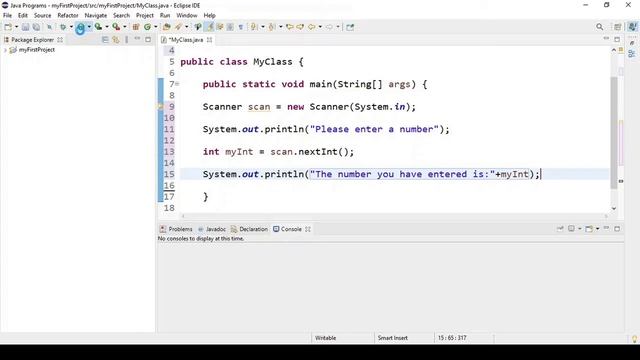Screen dimensions: 640x360
Task: Click the Open Task pencil icon
Action: (x=178, y=27)
